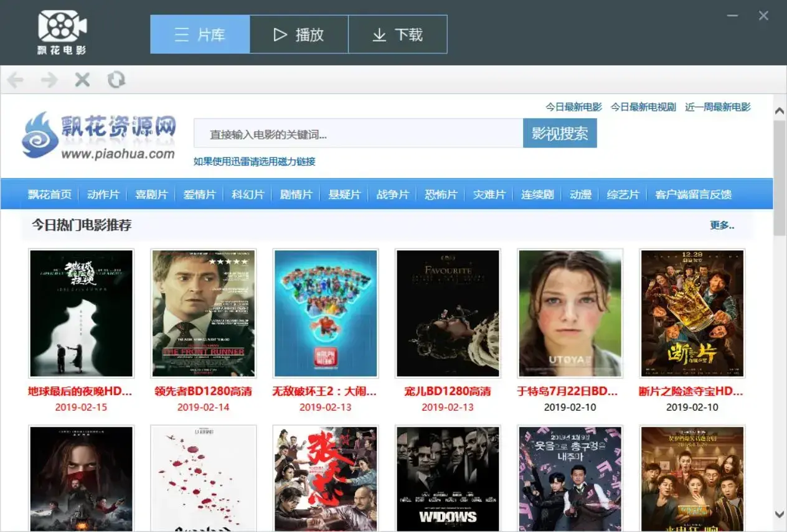The height and width of the screenshot is (532, 787).
Task: Open the 张天志 poster thumbnail
Action: click(x=326, y=478)
